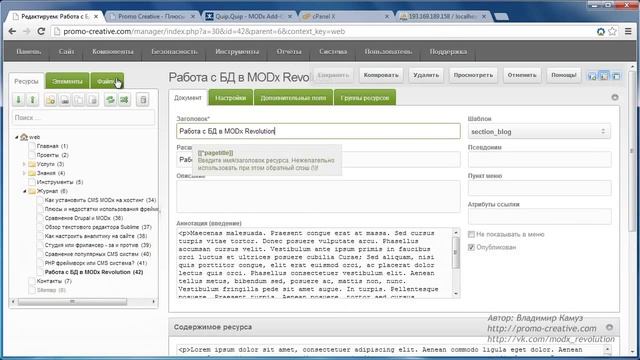
Task: Create a new symlink via the tree toolbar icon
Action: click(x=78, y=100)
